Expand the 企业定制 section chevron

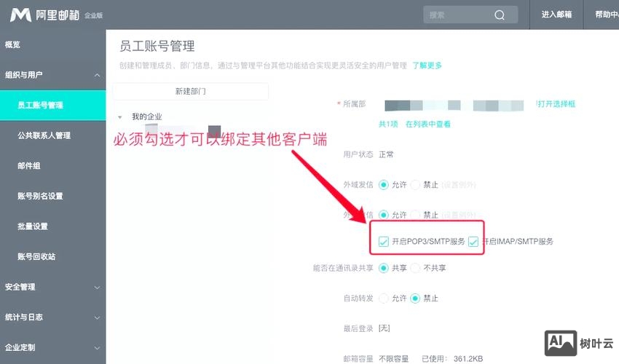pos(97,348)
